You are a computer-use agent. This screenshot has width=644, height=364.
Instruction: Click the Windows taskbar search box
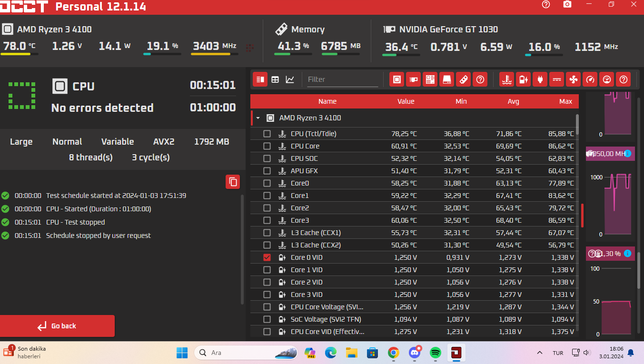tap(246, 353)
